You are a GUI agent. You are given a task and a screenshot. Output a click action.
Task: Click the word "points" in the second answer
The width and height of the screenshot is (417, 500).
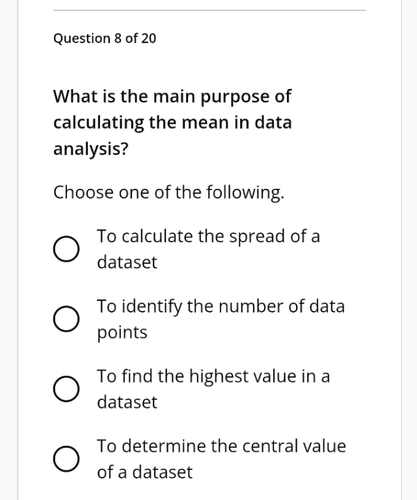click(x=122, y=333)
